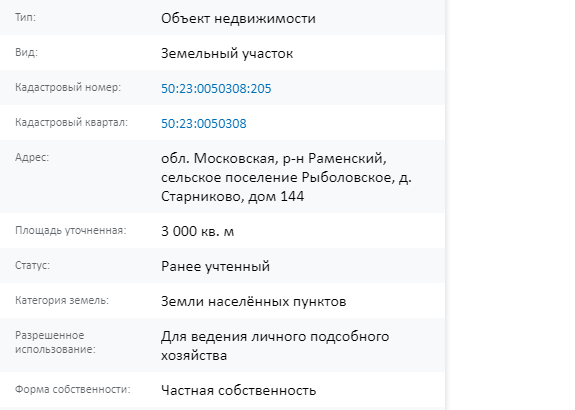Select the value 'Земли населённых пунктов'
Image resolution: width=575 pixels, height=410 pixels.
coord(253,301)
